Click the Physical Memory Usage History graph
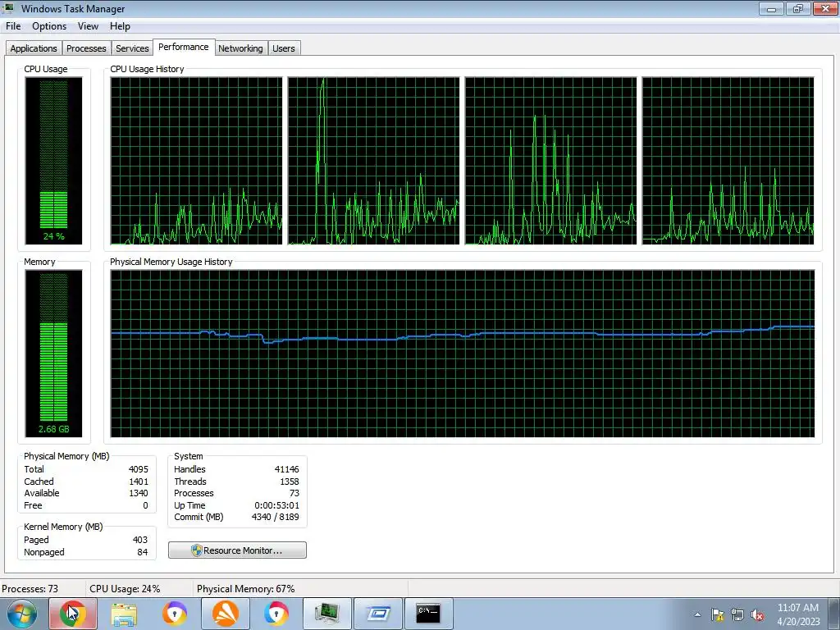Image resolution: width=840 pixels, height=630 pixels. (x=463, y=354)
